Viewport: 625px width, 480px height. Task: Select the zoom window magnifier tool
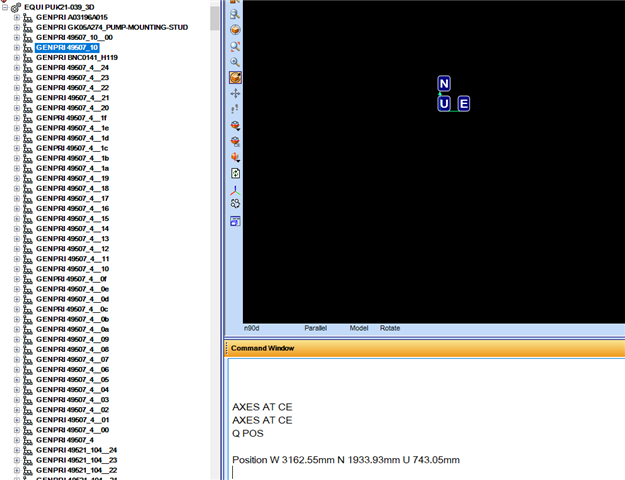[235, 14]
